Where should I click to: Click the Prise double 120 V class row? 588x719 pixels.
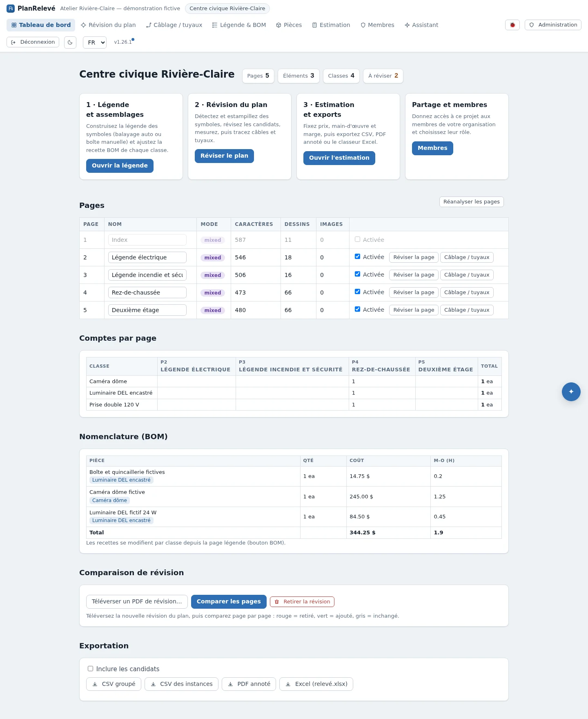click(x=294, y=405)
